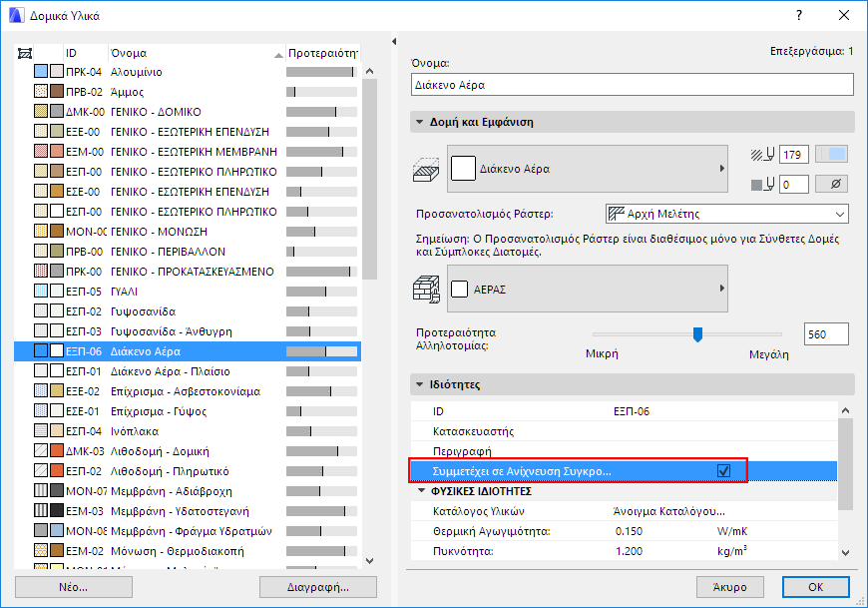868x608 pixels.
Task: Select the Επίχρισμα - Ασβεστοκονίαμα row
Action: click(188, 391)
